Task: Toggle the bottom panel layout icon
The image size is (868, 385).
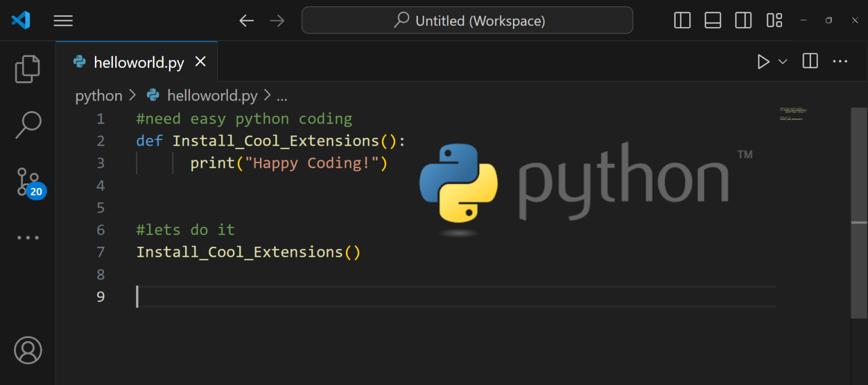Action: [713, 20]
